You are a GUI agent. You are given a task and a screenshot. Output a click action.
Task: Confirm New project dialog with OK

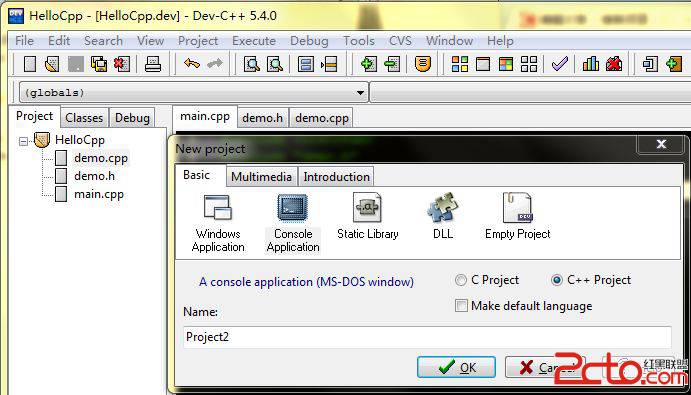click(457, 367)
